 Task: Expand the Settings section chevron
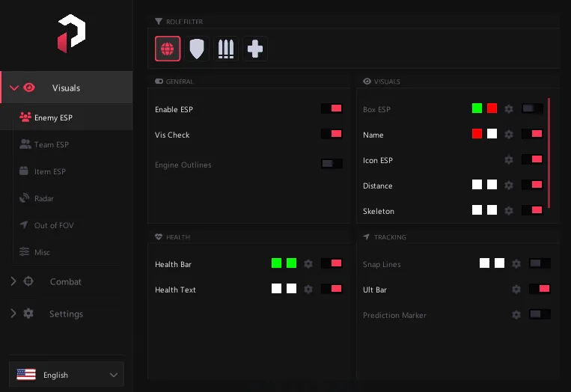coord(13,313)
